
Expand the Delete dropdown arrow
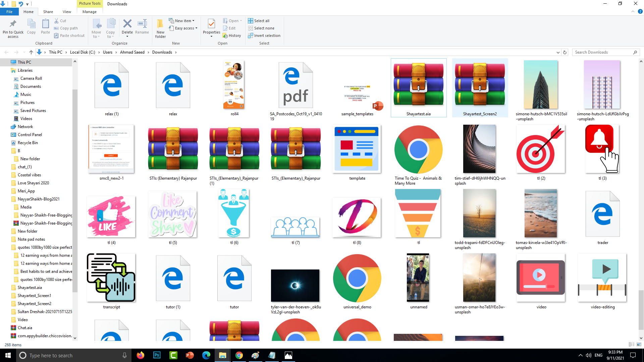[127, 37]
